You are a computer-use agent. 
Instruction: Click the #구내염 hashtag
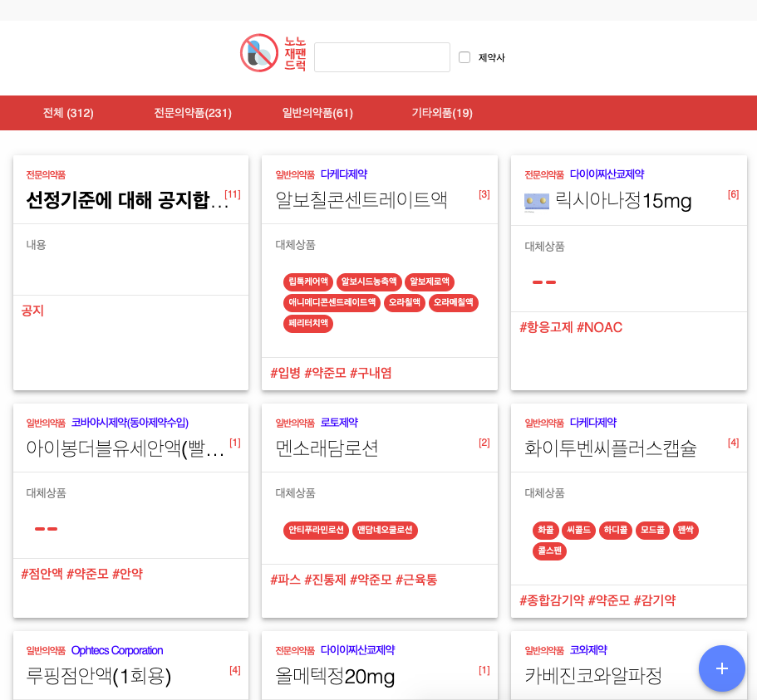tap(371, 373)
